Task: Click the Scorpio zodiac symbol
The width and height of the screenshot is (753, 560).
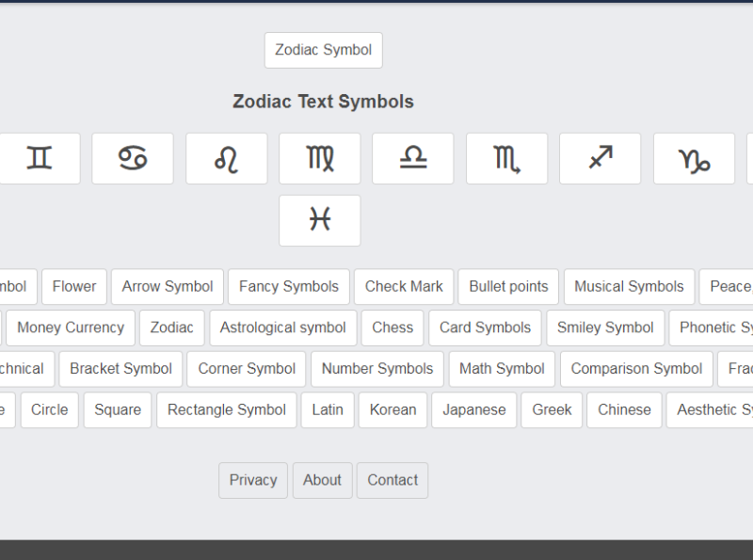Action: coord(506,158)
